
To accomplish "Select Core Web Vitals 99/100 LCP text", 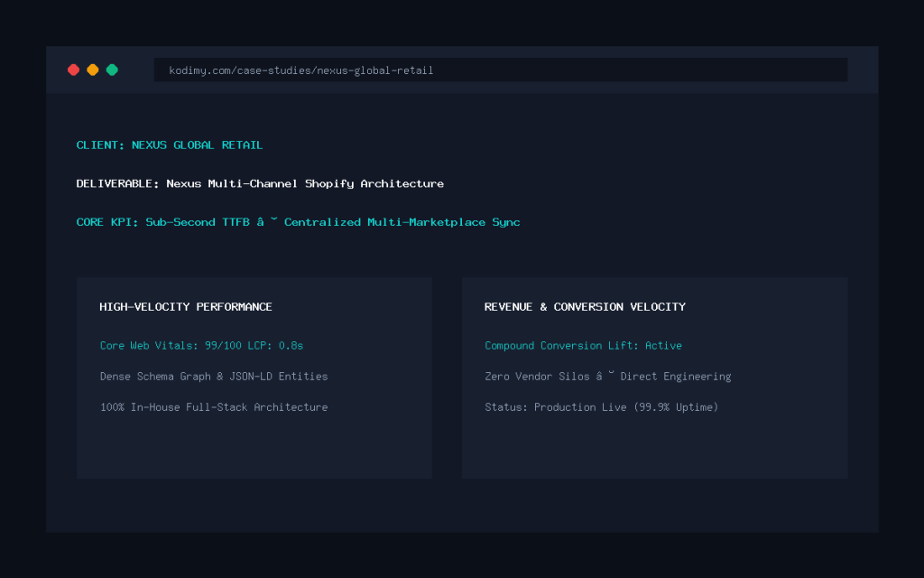I will click(201, 346).
